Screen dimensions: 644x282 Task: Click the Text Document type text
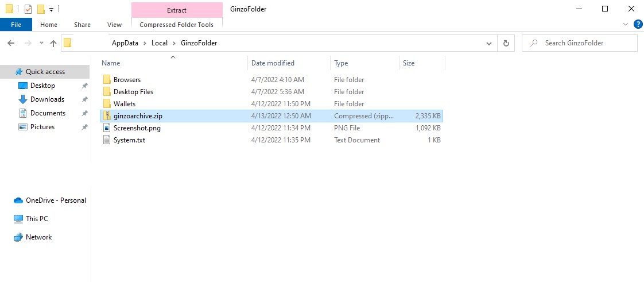(x=357, y=140)
